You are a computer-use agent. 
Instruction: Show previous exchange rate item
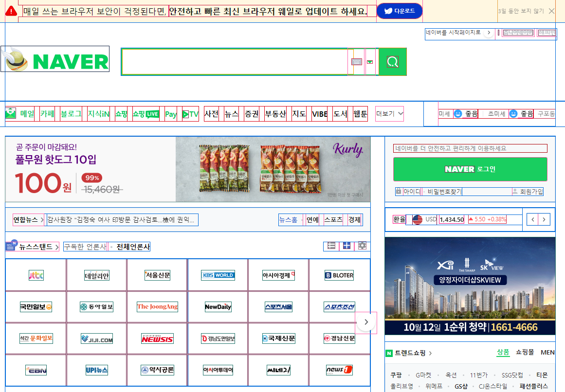pos(532,219)
